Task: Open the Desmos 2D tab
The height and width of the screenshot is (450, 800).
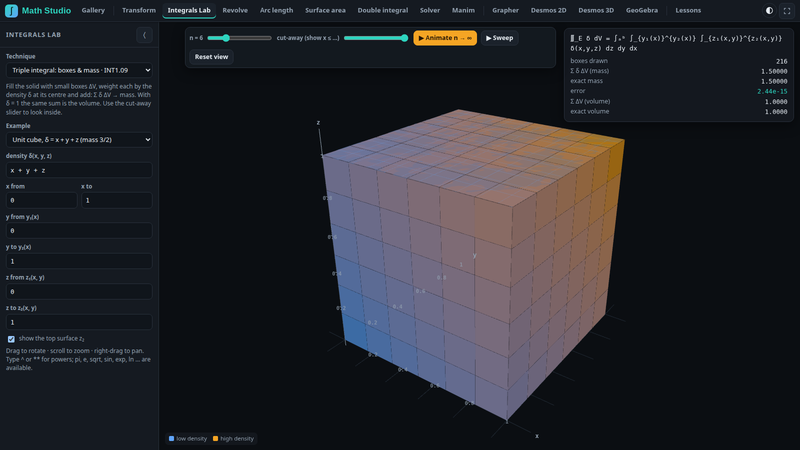Action: [x=548, y=10]
